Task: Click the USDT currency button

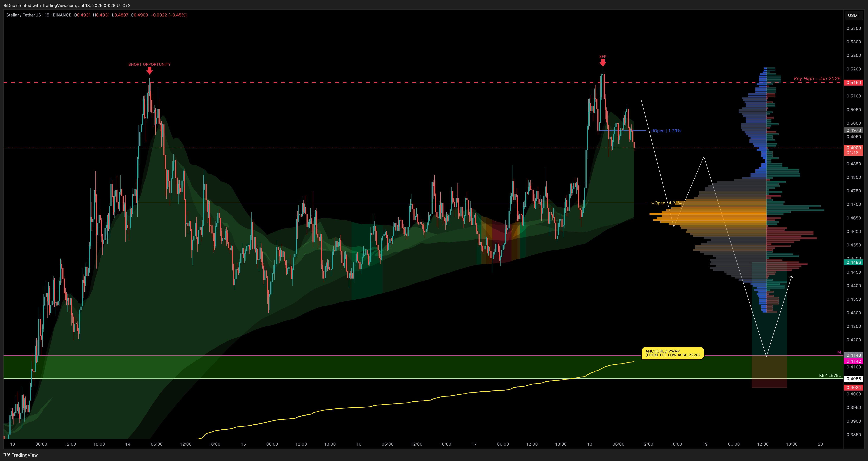Action: (853, 15)
